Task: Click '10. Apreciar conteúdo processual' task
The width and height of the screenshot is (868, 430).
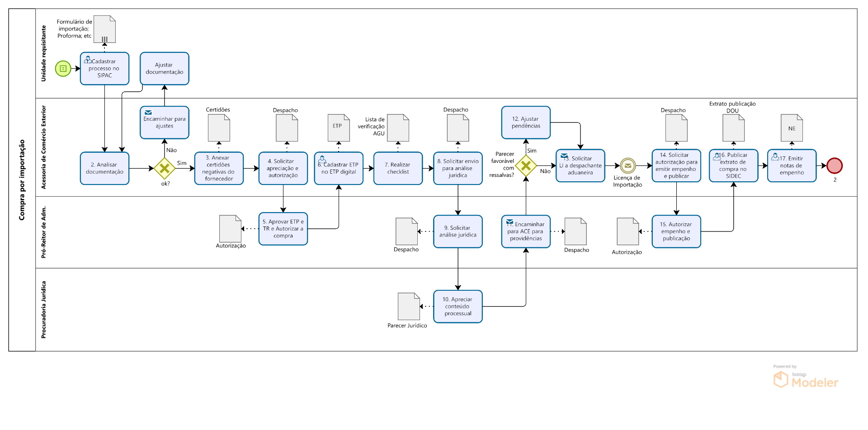Action: point(458,307)
